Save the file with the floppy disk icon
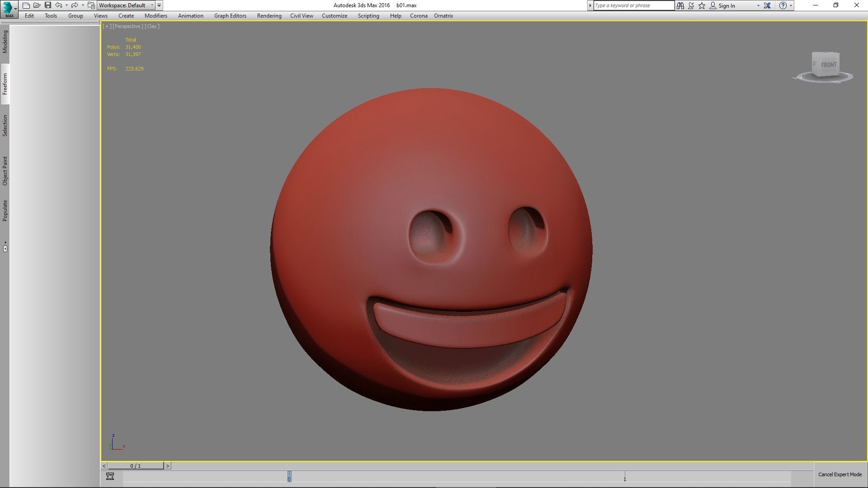This screenshot has width=868, height=488. [48, 5]
